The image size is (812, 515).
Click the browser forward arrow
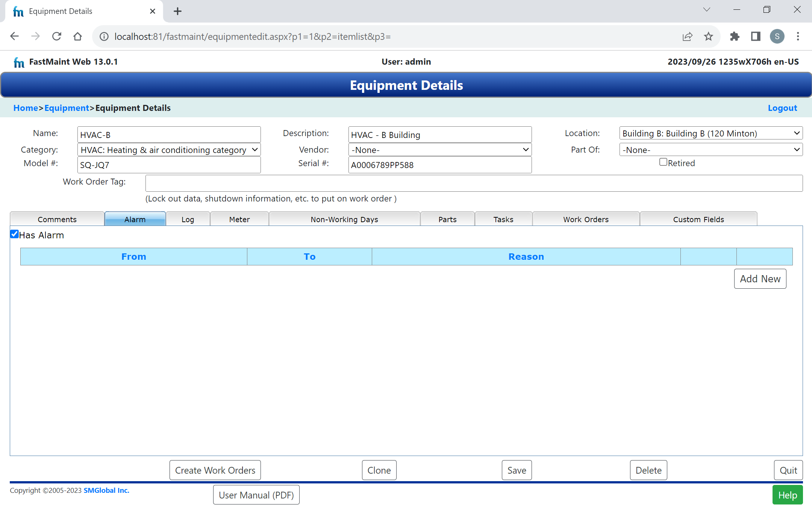(35, 36)
